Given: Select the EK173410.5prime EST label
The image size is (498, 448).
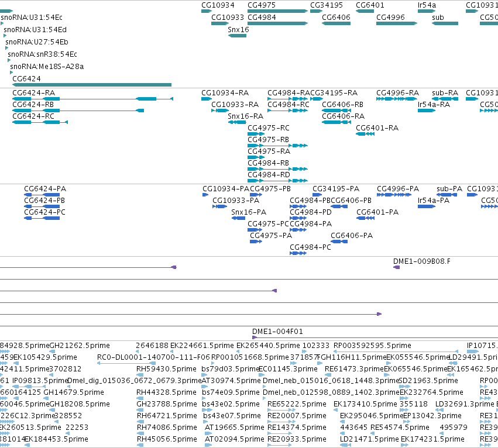Looking at the screenshot, I should point(365,404).
